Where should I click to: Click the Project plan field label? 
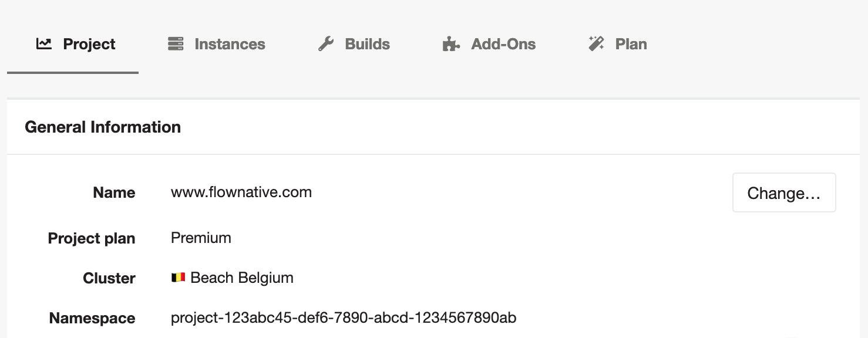point(92,239)
